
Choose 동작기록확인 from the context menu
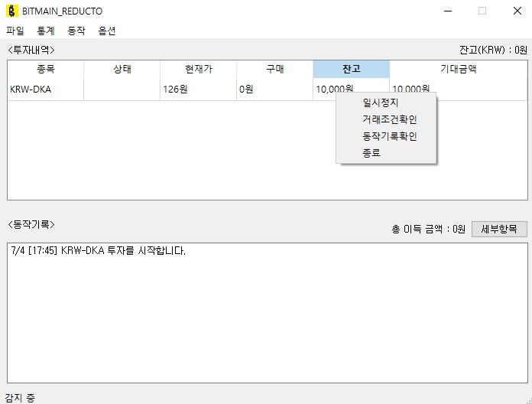(386, 136)
